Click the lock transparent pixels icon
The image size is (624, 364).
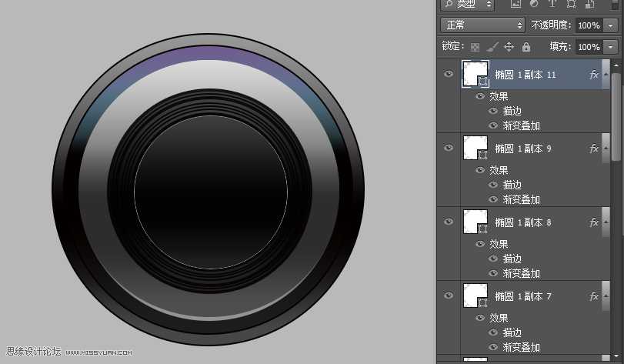475,47
